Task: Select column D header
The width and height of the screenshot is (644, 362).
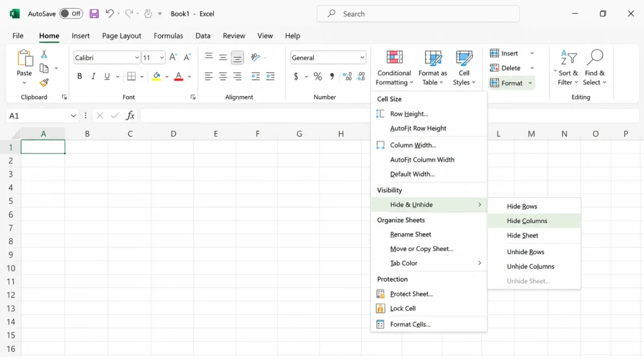Action: (174, 134)
